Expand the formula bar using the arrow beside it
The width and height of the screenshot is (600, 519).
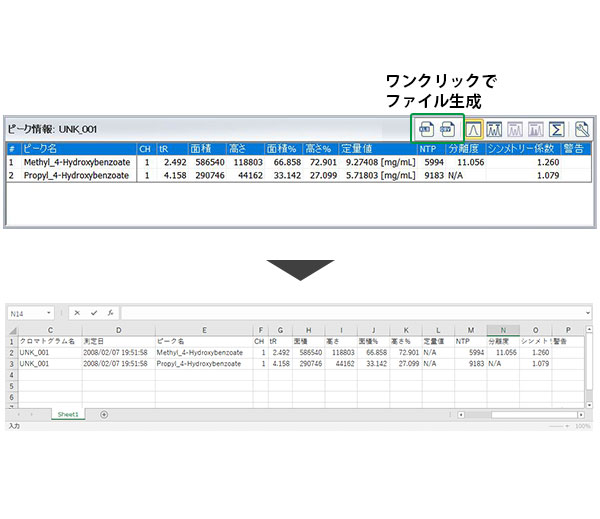pyautogui.click(x=587, y=313)
